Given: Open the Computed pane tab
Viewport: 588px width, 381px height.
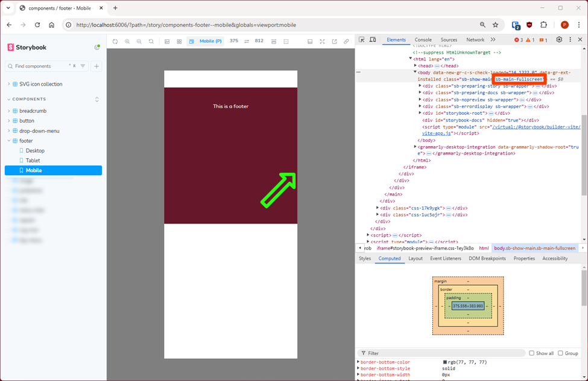Looking at the screenshot, I should [x=389, y=258].
